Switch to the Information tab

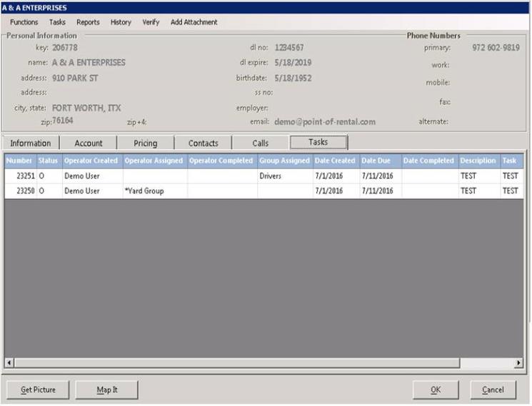[x=31, y=143]
